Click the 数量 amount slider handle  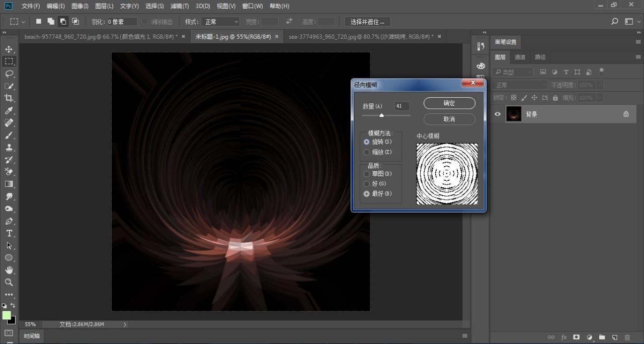click(381, 116)
